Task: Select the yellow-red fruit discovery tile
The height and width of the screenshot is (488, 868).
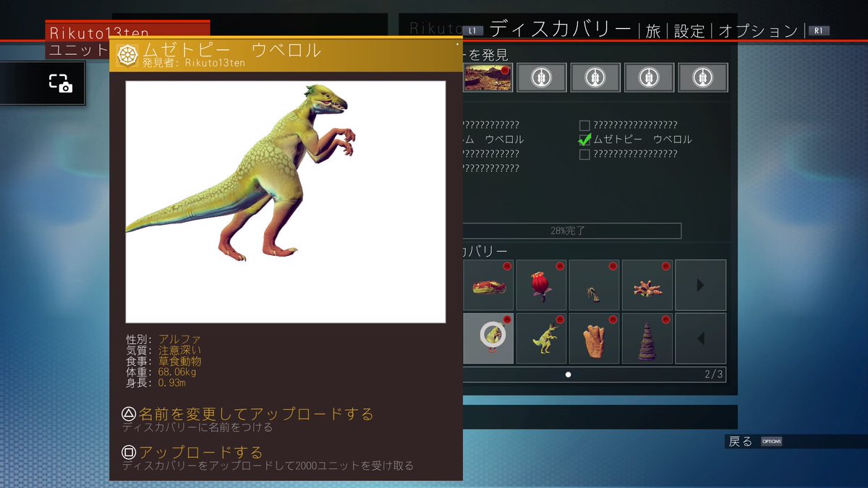Action: pos(488,286)
